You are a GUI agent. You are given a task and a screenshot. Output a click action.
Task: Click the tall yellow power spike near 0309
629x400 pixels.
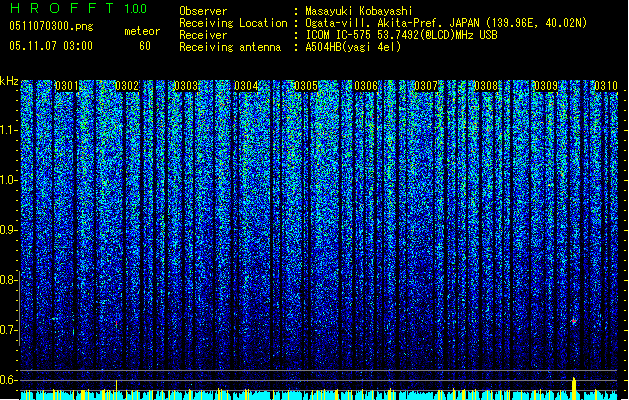[574, 388]
